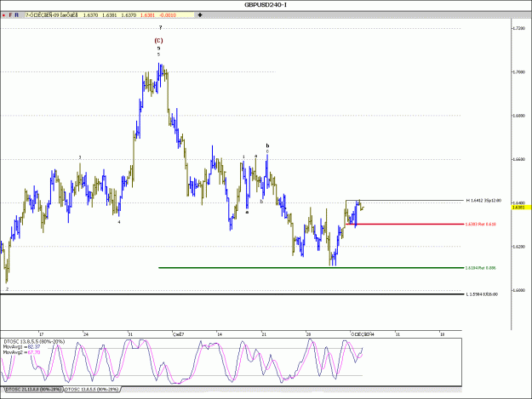532x399 pixels.
Task: Click the DTOSC 13,8,5,5 (80%-20%) indicator title
Action: pyautogui.click(x=34, y=342)
